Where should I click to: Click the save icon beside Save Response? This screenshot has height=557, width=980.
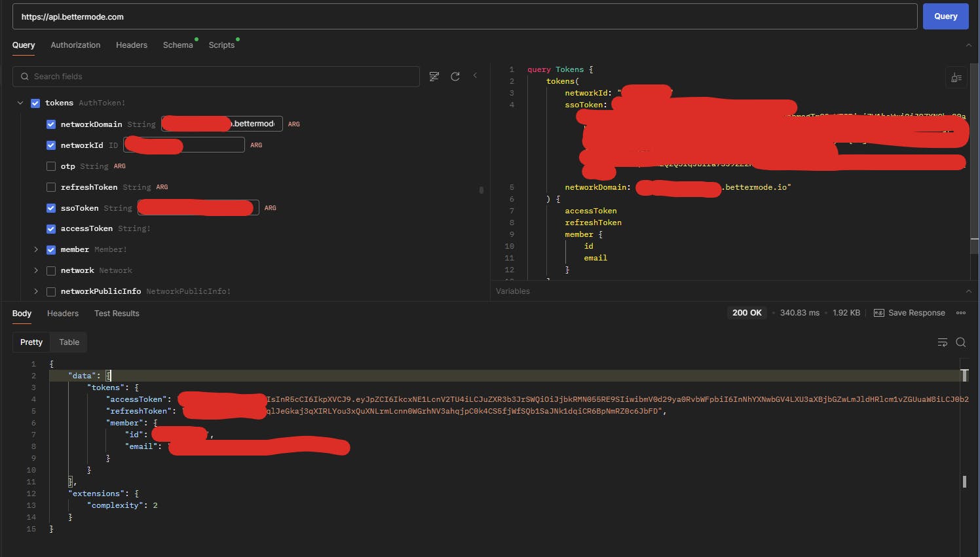click(x=879, y=313)
